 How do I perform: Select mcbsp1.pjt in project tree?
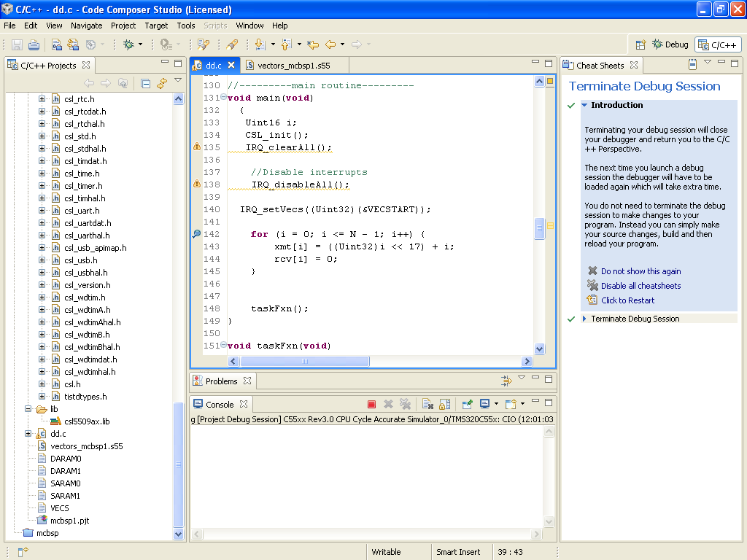(69, 521)
